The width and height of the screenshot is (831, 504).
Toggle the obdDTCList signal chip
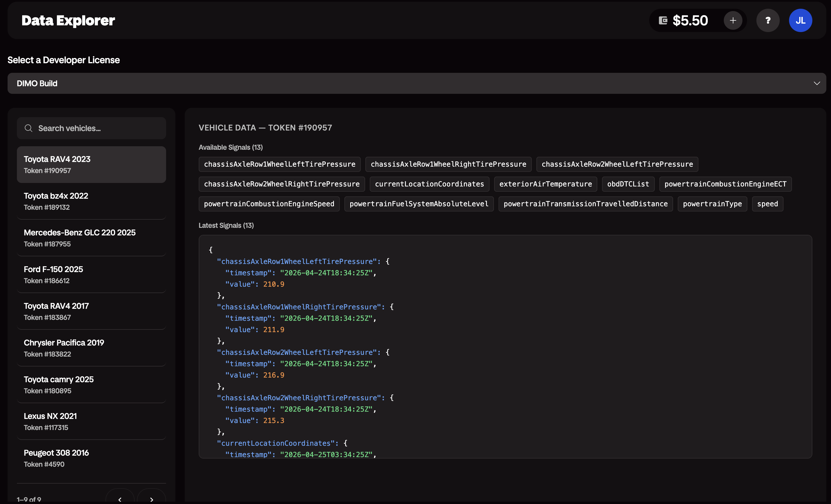coord(628,184)
